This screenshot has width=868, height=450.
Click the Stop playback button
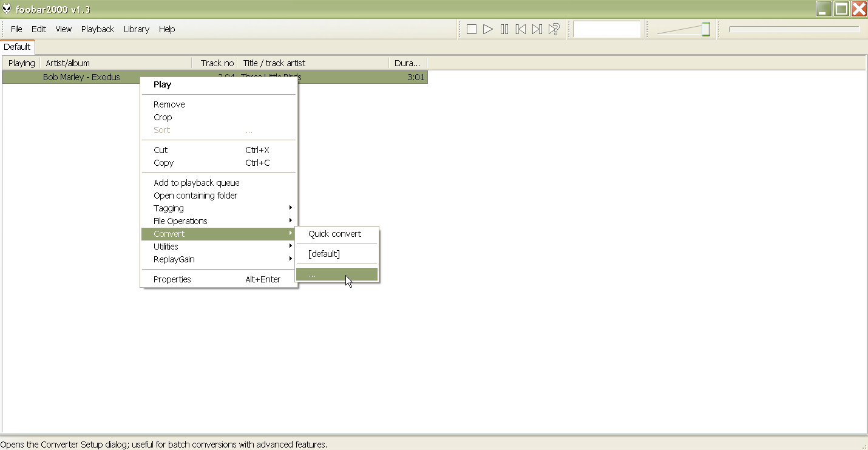pyautogui.click(x=472, y=29)
